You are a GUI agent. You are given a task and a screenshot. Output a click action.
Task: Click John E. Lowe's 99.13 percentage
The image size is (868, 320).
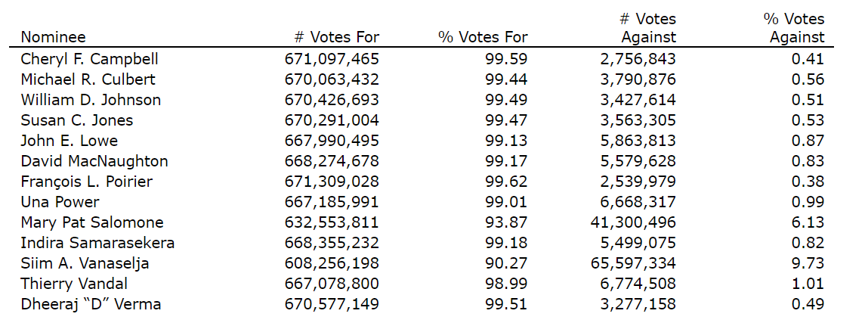tap(508, 141)
